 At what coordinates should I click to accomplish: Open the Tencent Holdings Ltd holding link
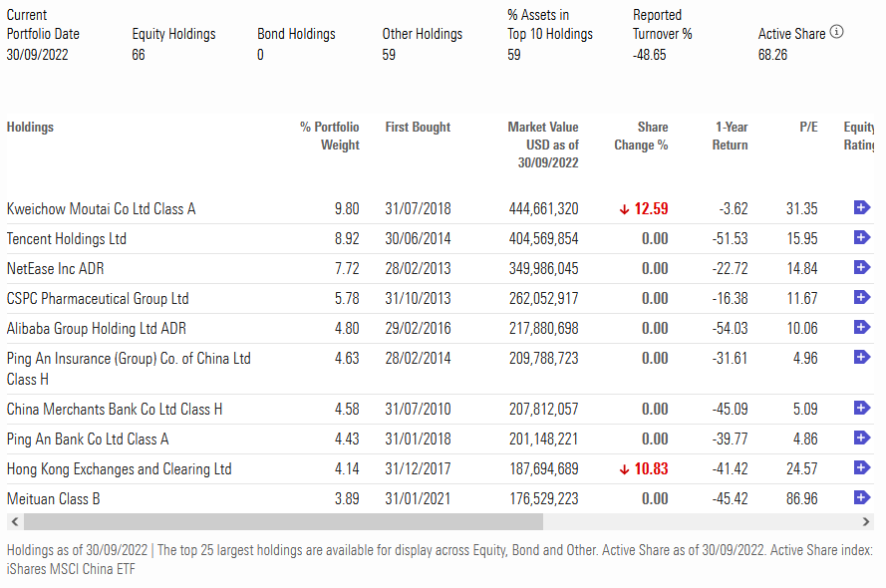click(67, 239)
